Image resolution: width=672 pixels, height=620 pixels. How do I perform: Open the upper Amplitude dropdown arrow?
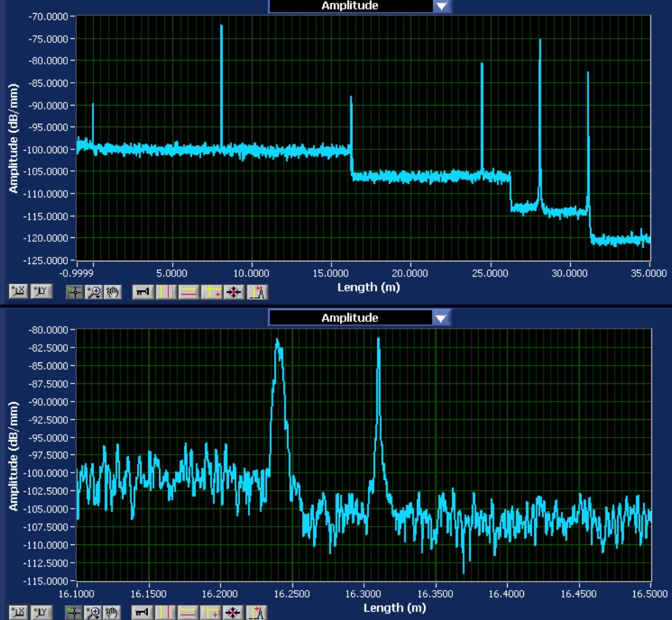pyautogui.click(x=442, y=6)
